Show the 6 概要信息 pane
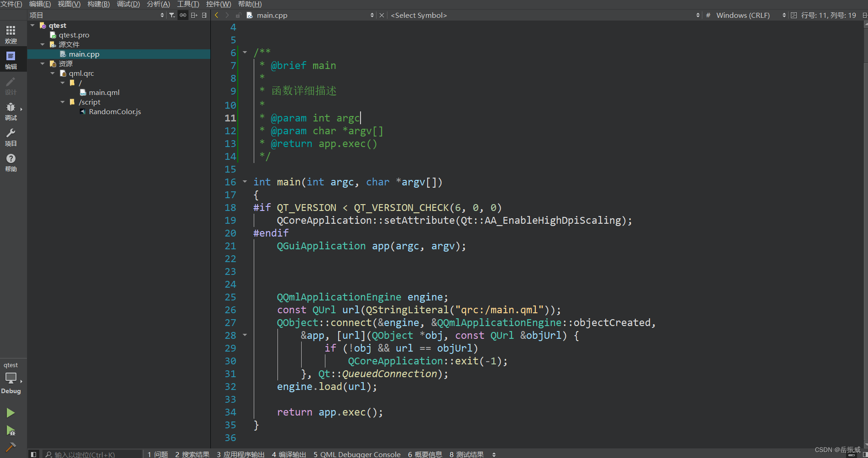 (x=425, y=454)
